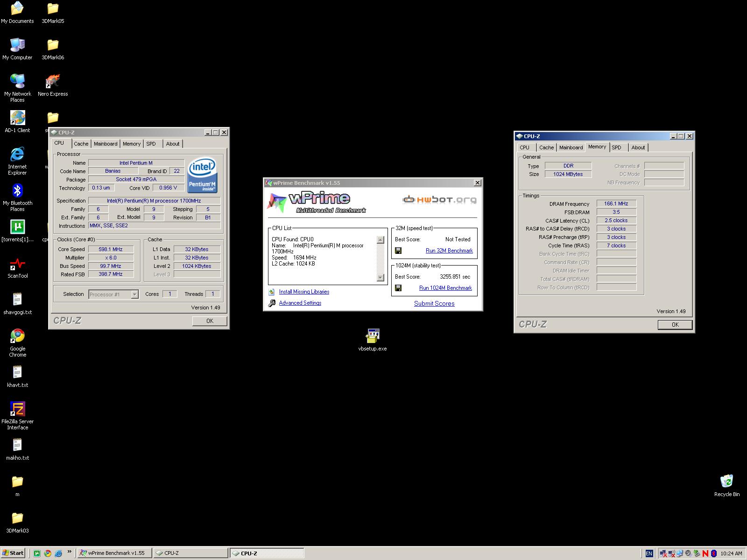Click OK in the right CPU-Z window

click(x=675, y=324)
